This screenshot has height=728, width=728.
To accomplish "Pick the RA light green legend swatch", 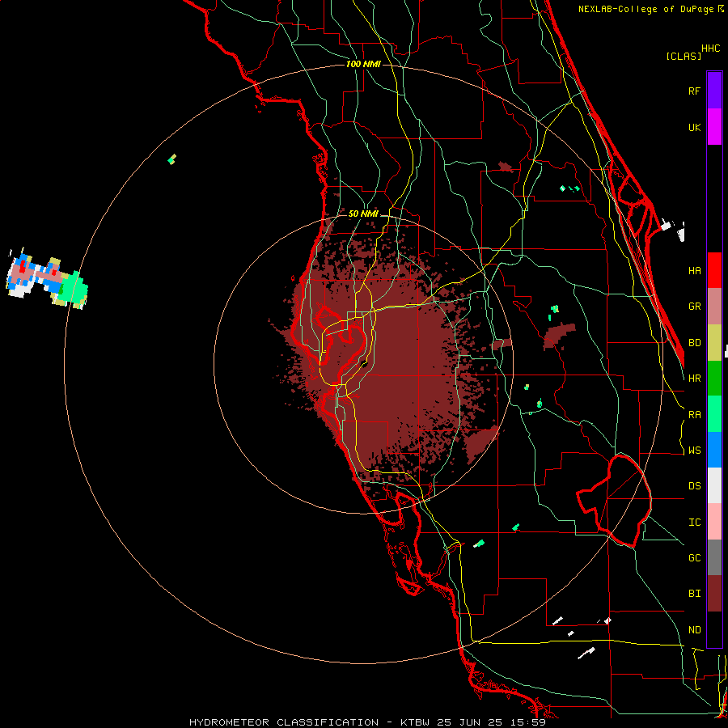I will tap(714, 414).
